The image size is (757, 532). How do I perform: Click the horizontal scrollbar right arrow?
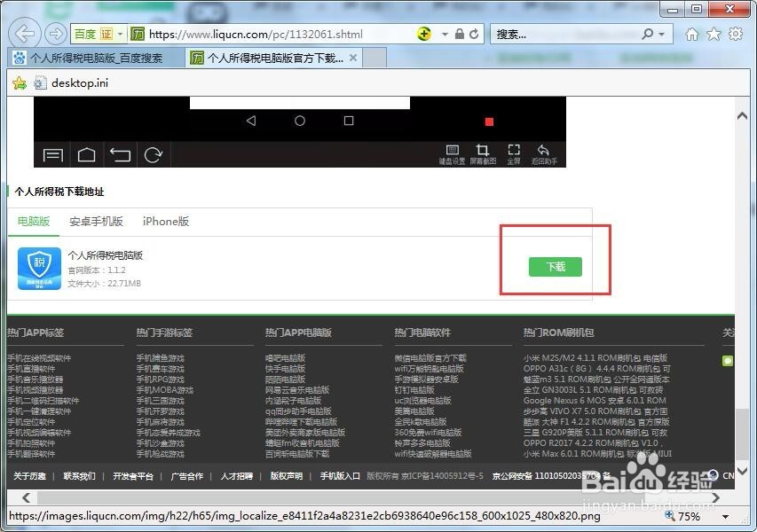(715, 497)
